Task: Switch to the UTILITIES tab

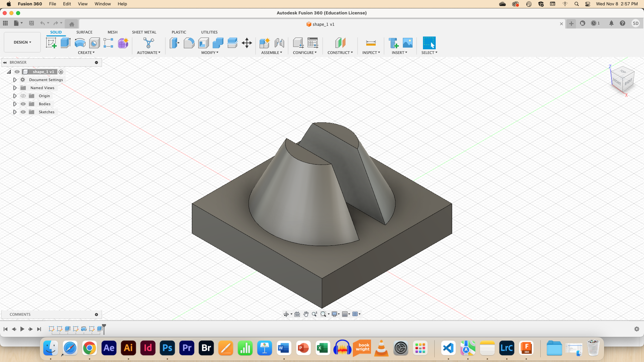Action: click(209, 32)
